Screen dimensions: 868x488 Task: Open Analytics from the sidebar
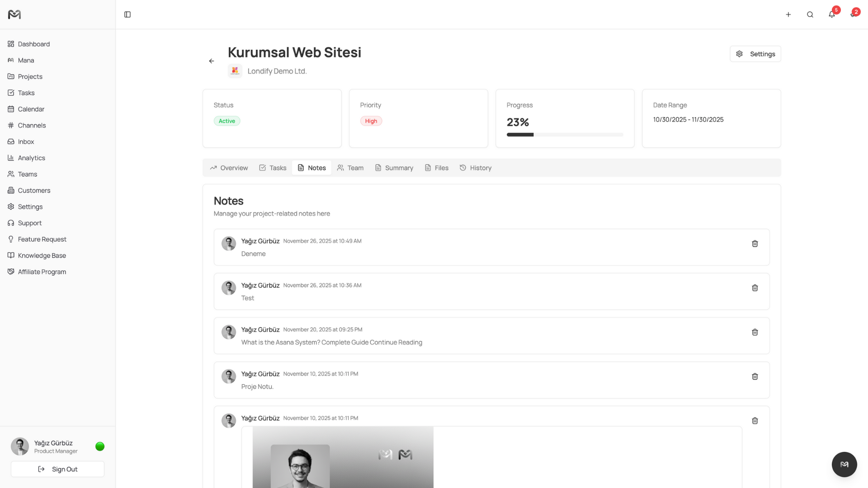(31, 158)
